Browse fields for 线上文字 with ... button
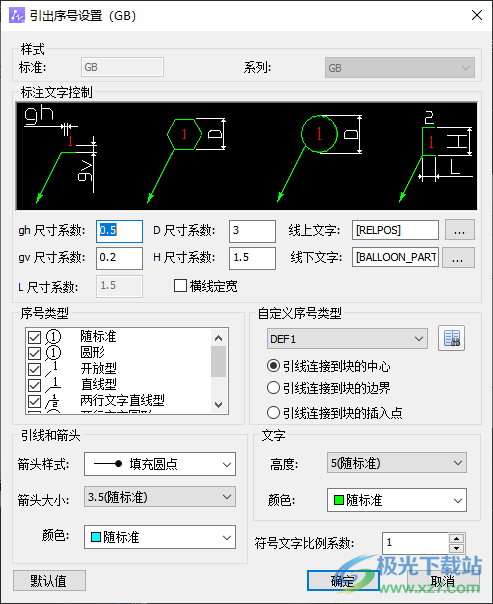The width and height of the screenshot is (493, 604). click(x=459, y=230)
